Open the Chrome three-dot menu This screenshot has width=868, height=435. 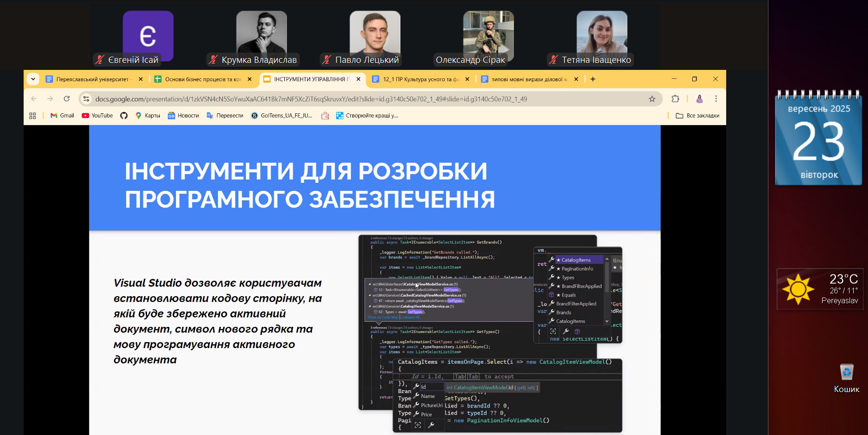click(716, 99)
